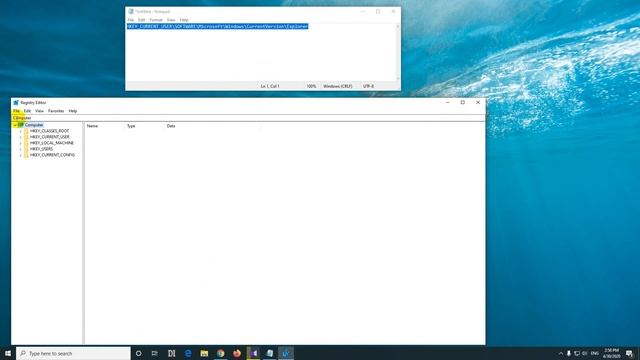Screen dimensions: 640x360
Task: Open the taskbar clock and date
Action: tap(611, 353)
